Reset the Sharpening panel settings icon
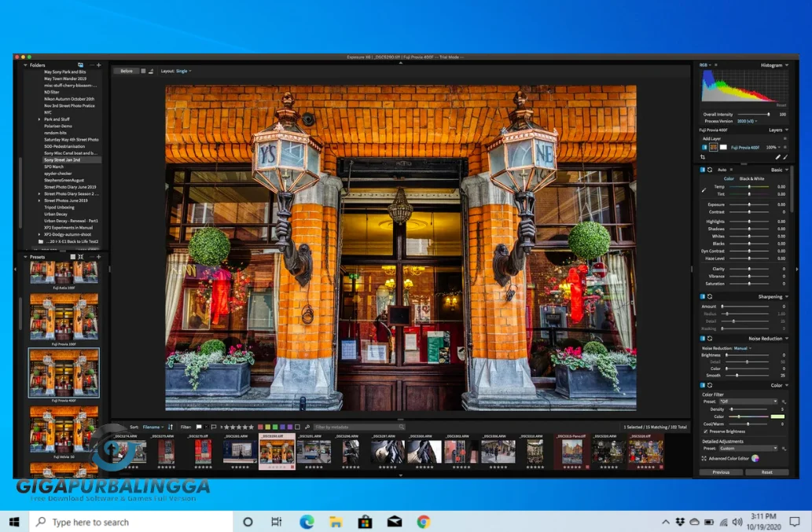The height and width of the screenshot is (532, 812). 710,297
